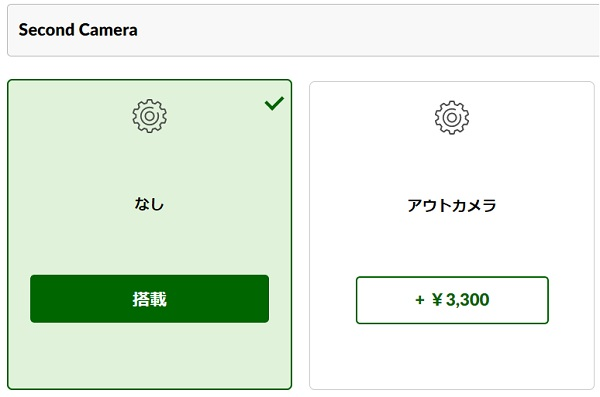
Task: Click the blank area below the ¥3,300 button
Action: tap(452, 356)
